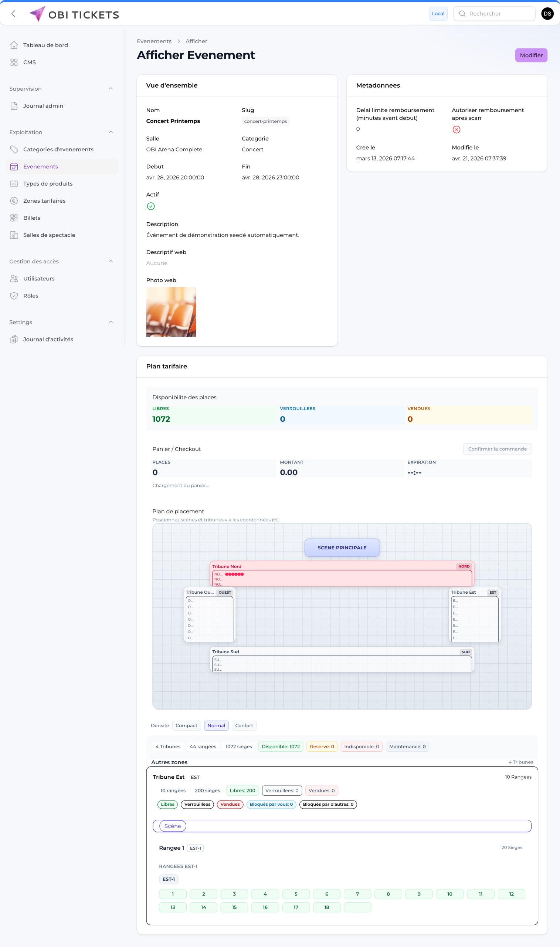Viewport: 560px width, 947px height.
Task: Open Tableau de bord page
Action: (62, 45)
